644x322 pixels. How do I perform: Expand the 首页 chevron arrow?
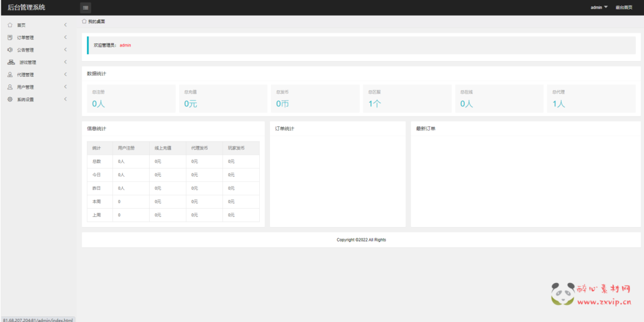tap(65, 25)
